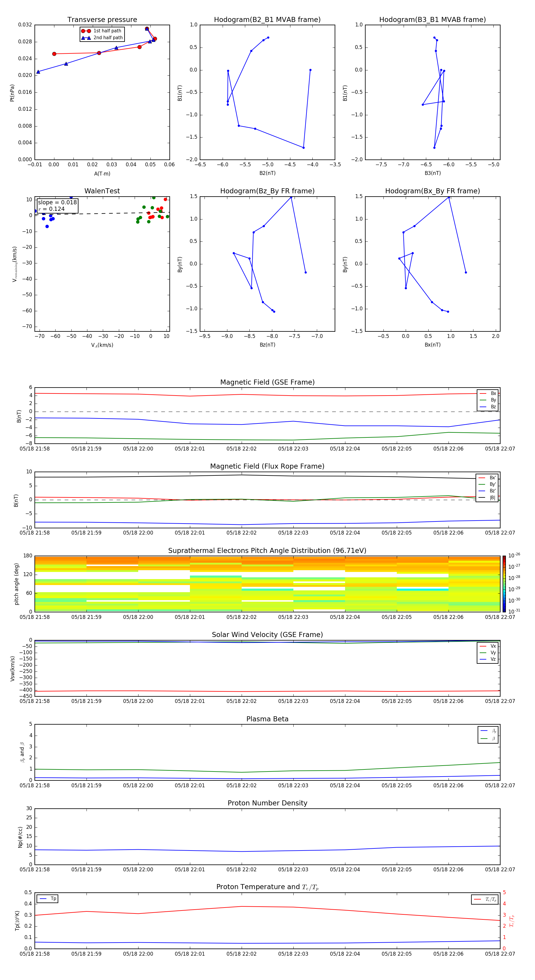535x980 pixels.
Task: Click the "Plasma Beta" plot title
Action: [267, 719]
